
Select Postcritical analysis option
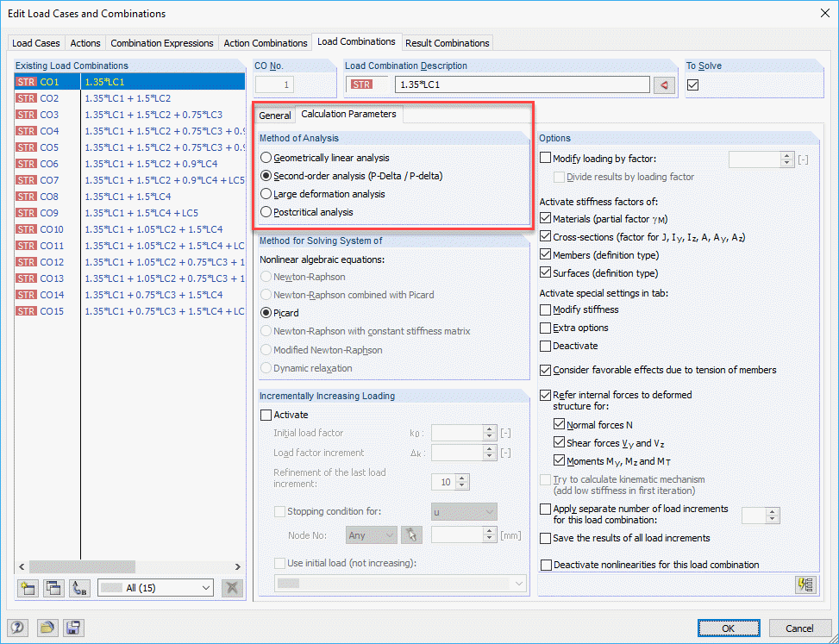click(266, 212)
